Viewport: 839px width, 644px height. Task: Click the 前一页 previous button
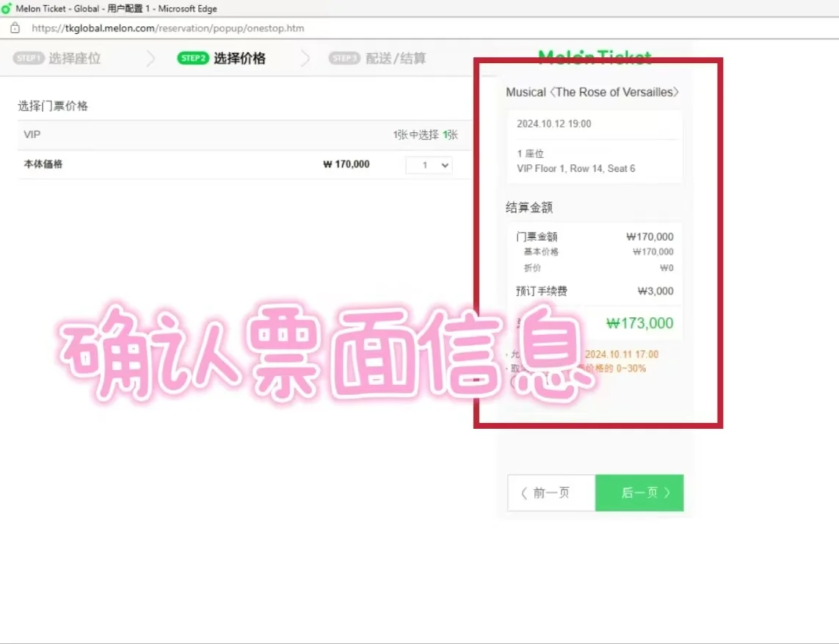point(551,493)
